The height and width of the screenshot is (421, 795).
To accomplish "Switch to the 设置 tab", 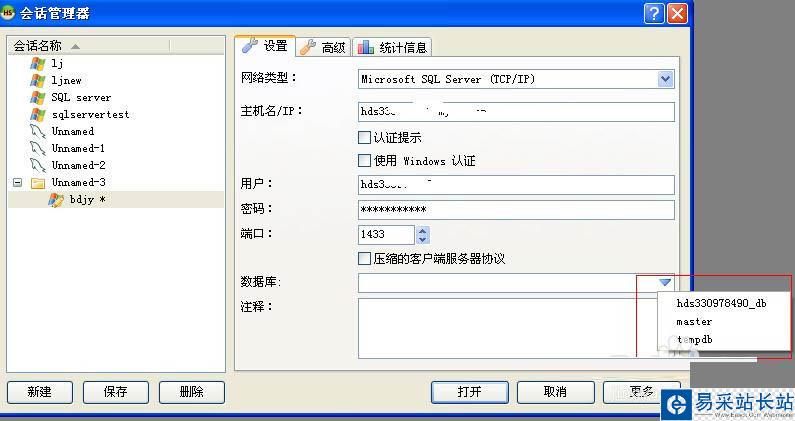I will (x=265, y=46).
